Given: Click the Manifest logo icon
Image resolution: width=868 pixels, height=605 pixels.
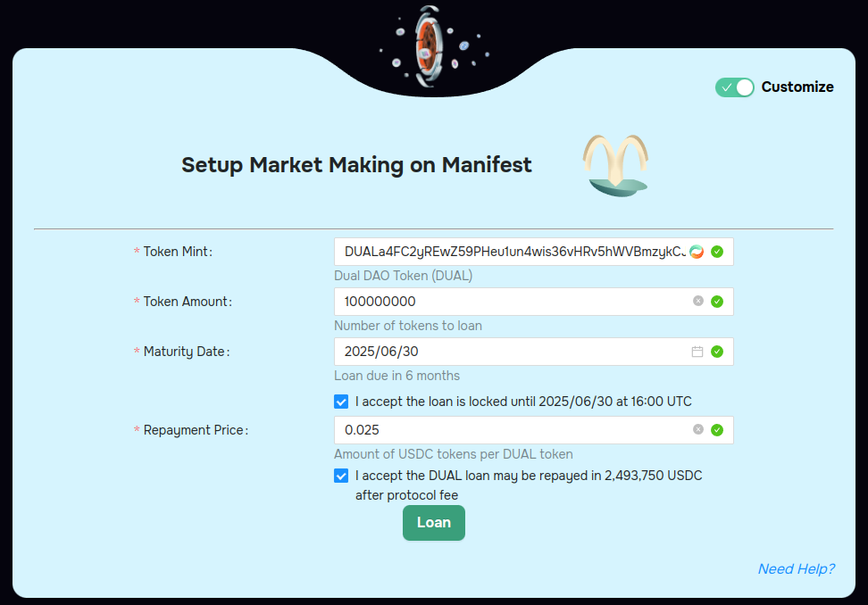Looking at the screenshot, I should (x=615, y=165).
